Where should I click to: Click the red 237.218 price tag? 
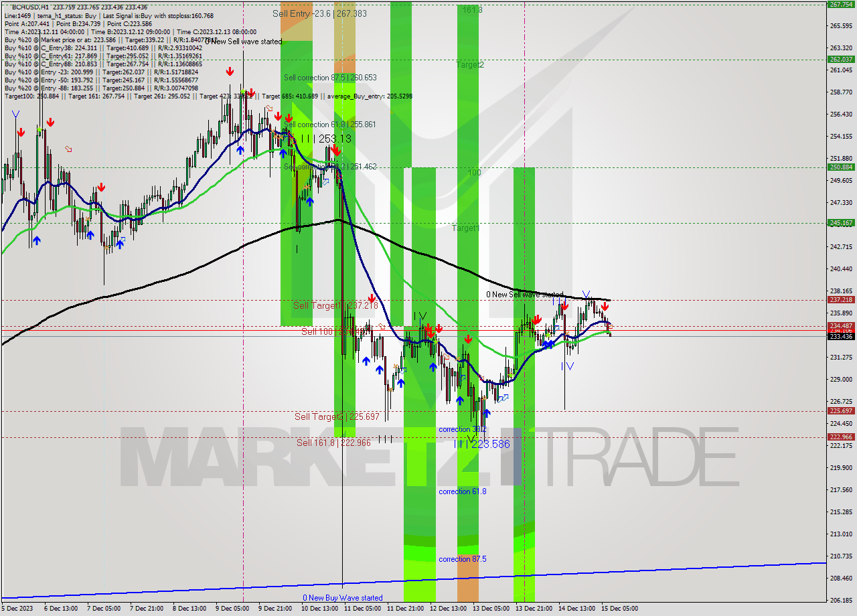point(841,300)
